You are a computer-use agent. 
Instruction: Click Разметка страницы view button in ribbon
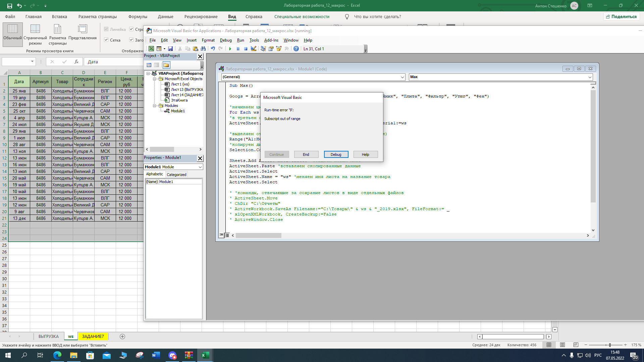click(x=58, y=34)
